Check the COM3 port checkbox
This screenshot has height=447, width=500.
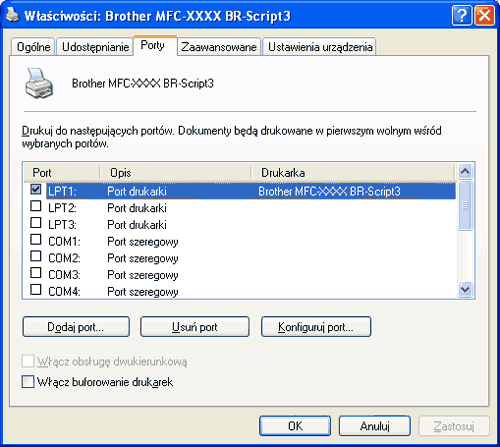coord(36,273)
